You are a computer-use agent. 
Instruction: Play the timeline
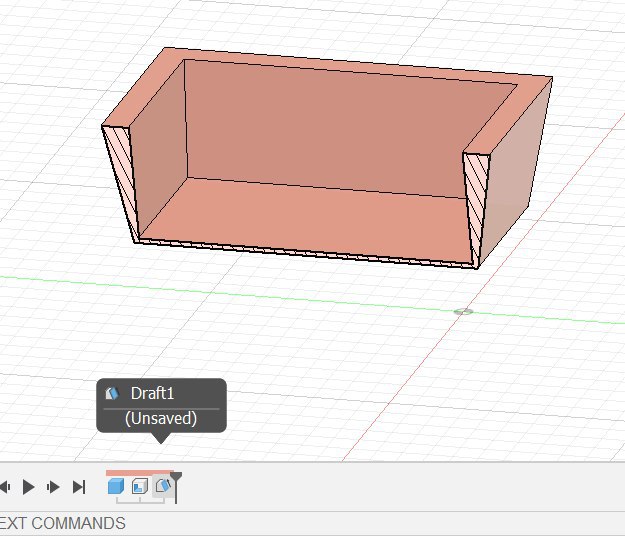tap(28, 487)
